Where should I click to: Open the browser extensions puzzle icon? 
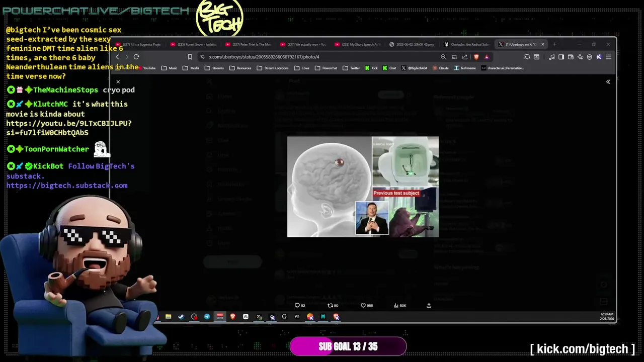[x=527, y=57]
